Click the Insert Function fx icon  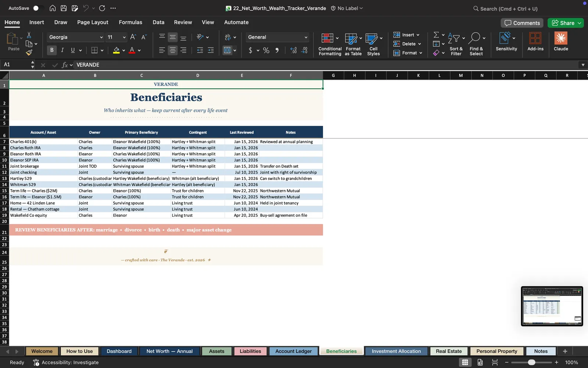[x=65, y=65]
